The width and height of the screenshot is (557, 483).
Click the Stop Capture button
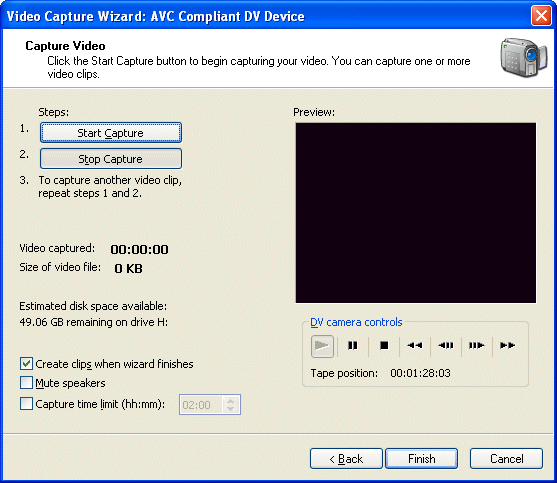(x=111, y=159)
